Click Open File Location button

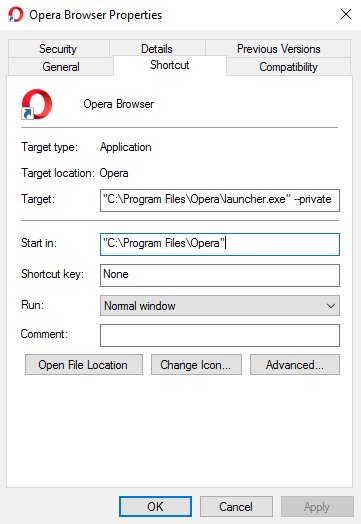(x=84, y=365)
